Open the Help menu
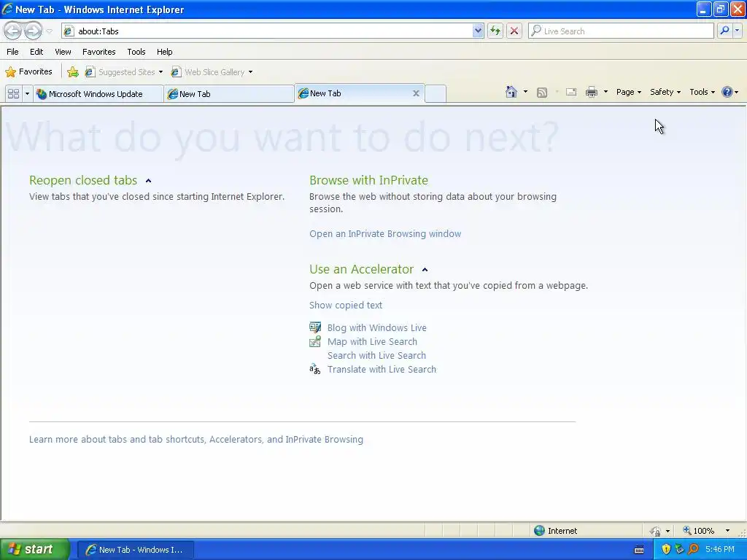Screen dimensions: 747x560 (x=164, y=52)
